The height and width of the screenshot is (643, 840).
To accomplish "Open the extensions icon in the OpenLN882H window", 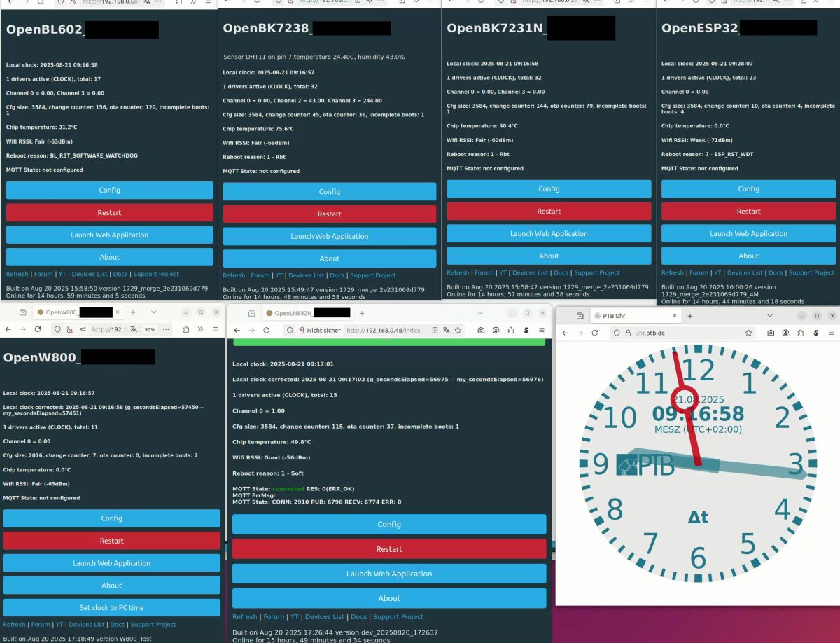I will [511, 330].
